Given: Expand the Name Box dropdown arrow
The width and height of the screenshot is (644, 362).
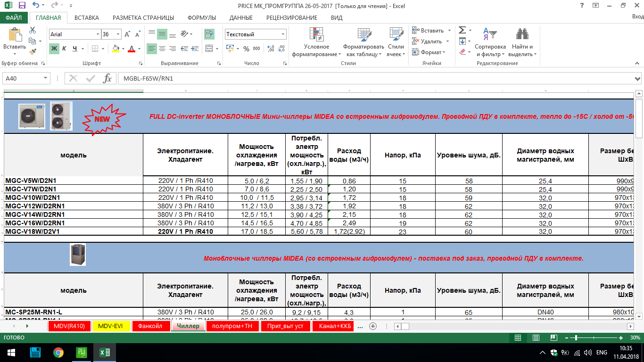Looking at the screenshot, I should [x=46, y=78].
